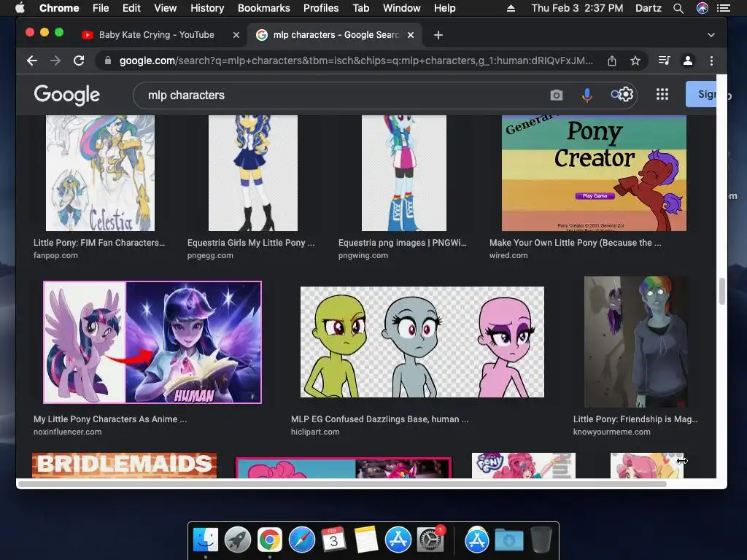Open the Google apps grid
Viewport: 747px width, 560px height.
(x=662, y=94)
